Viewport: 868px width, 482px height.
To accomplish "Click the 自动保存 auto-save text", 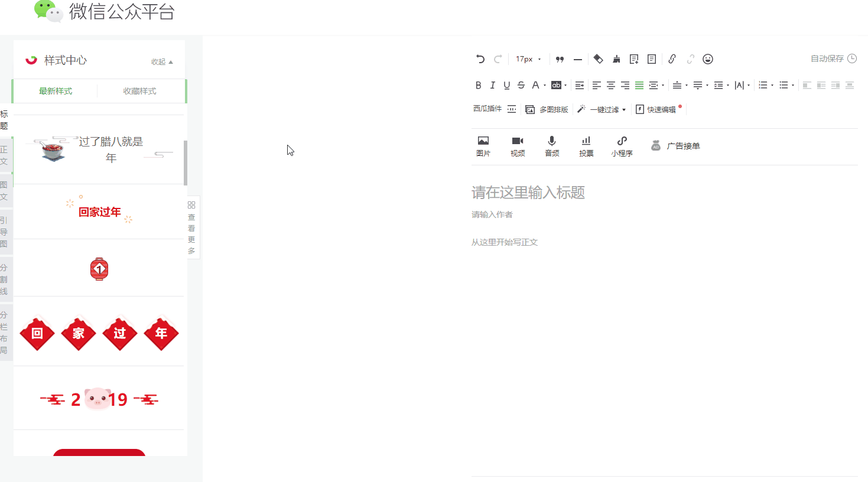I will (x=827, y=58).
